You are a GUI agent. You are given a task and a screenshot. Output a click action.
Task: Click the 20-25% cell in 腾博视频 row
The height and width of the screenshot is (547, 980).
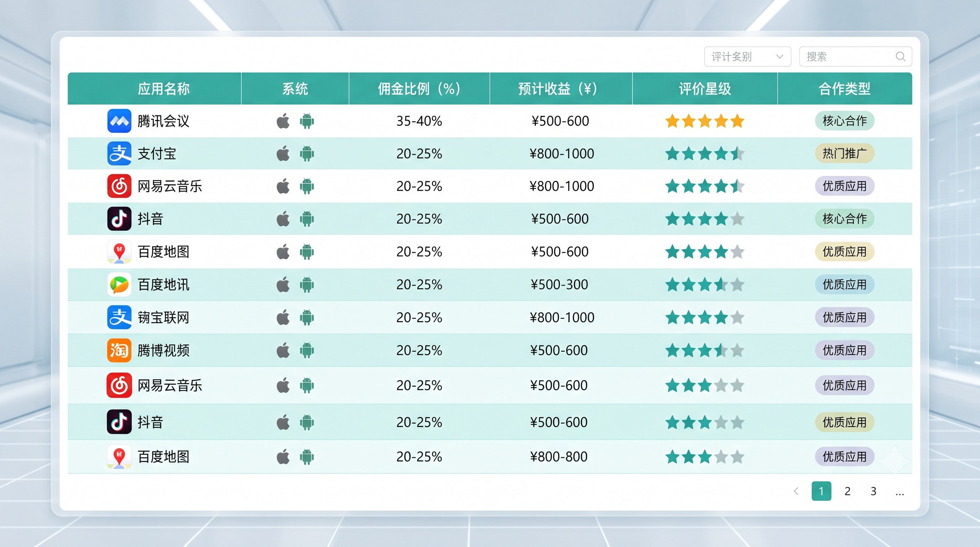pyautogui.click(x=419, y=350)
